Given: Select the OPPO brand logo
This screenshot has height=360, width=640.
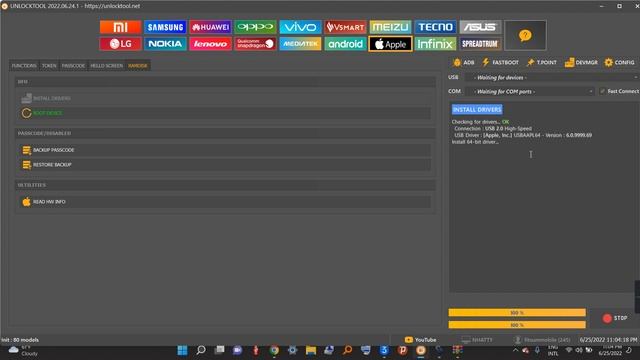Looking at the screenshot, I should pyautogui.click(x=255, y=27).
